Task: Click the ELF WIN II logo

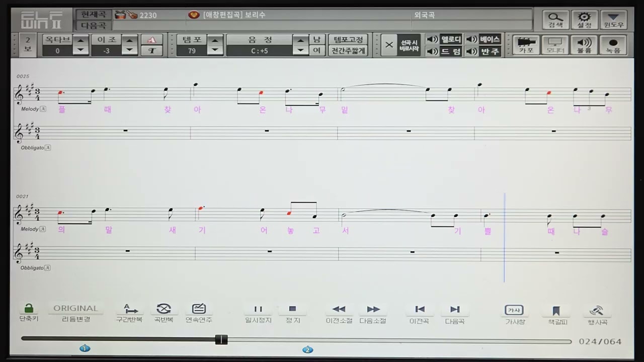Action: pyautogui.click(x=42, y=20)
